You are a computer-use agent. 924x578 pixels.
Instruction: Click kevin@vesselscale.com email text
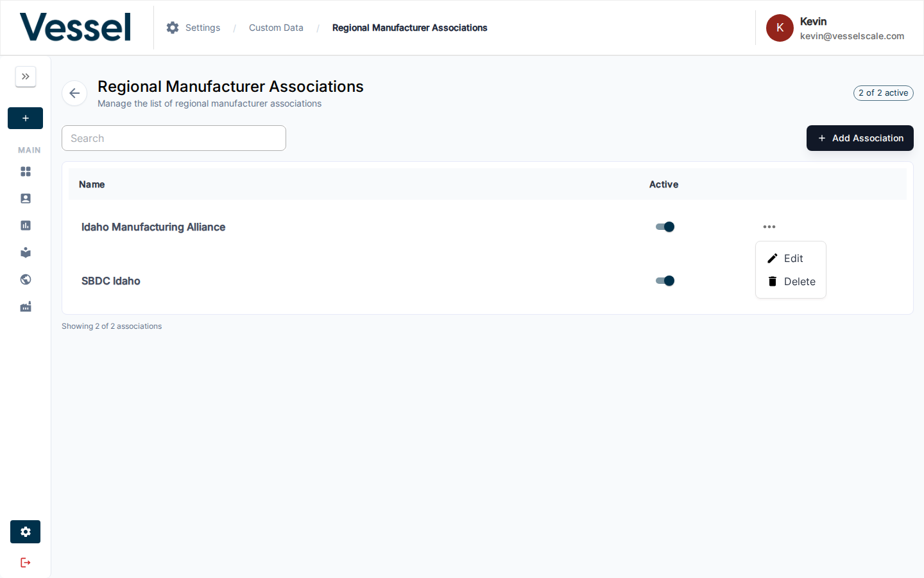pyautogui.click(x=852, y=36)
